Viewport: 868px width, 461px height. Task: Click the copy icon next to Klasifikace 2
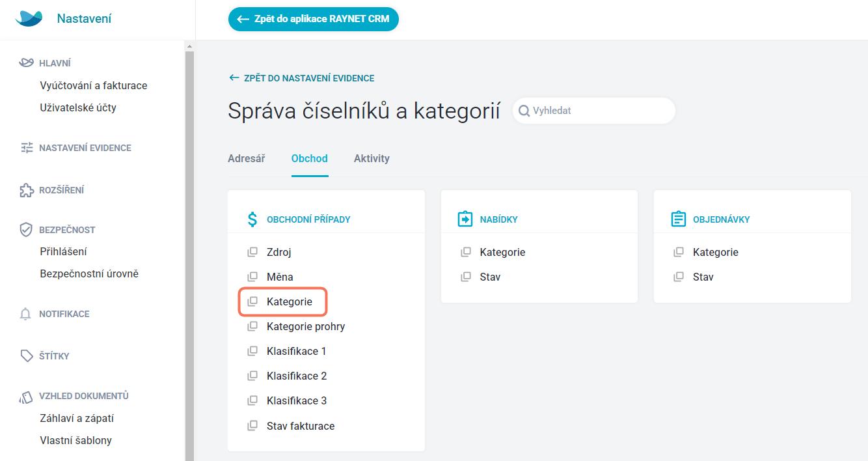point(252,376)
